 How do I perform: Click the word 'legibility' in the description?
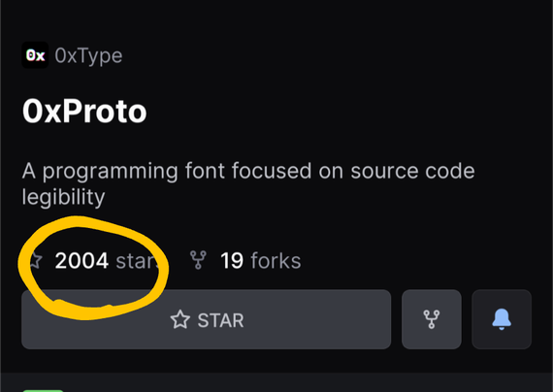tap(63, 197)
